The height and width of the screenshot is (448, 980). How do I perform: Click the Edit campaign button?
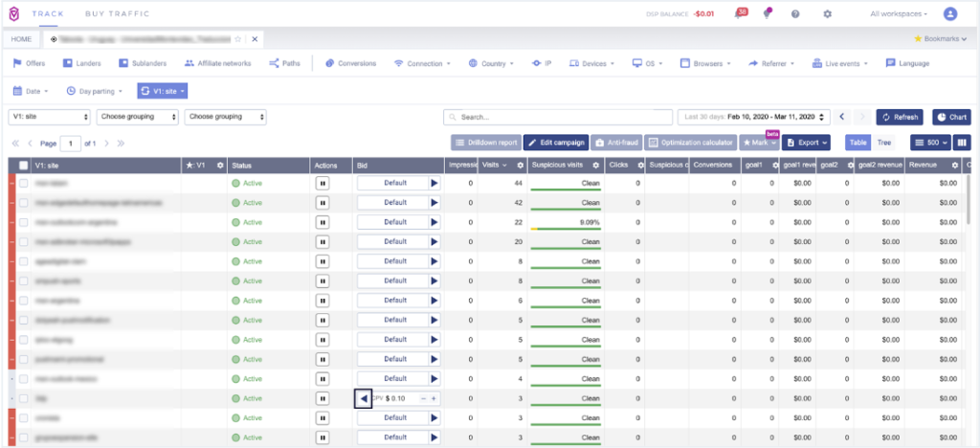(x=555, y=143)
